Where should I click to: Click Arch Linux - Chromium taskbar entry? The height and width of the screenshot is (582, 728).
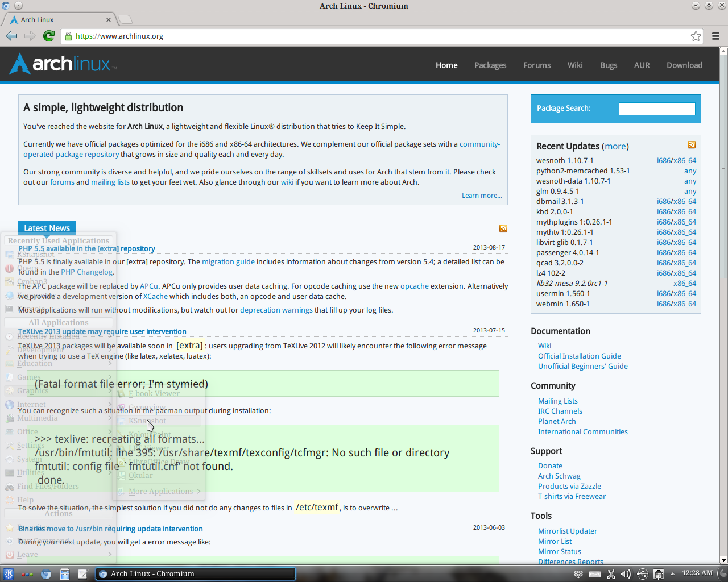click(x=196, y=574)
